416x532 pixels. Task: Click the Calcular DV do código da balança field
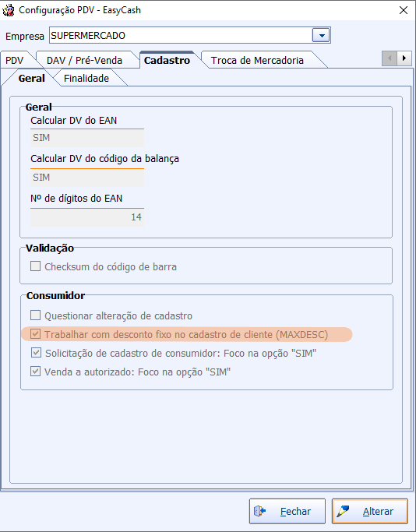click(87, 178)
